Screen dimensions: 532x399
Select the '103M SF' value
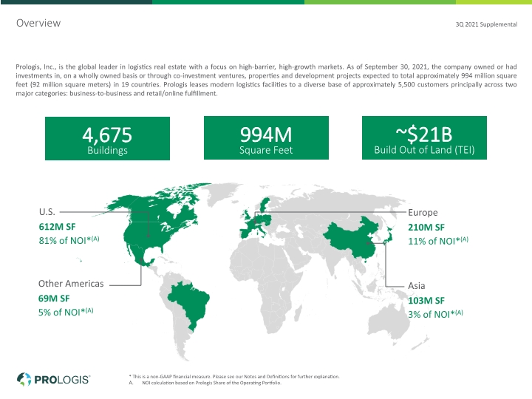coord(426,301)
